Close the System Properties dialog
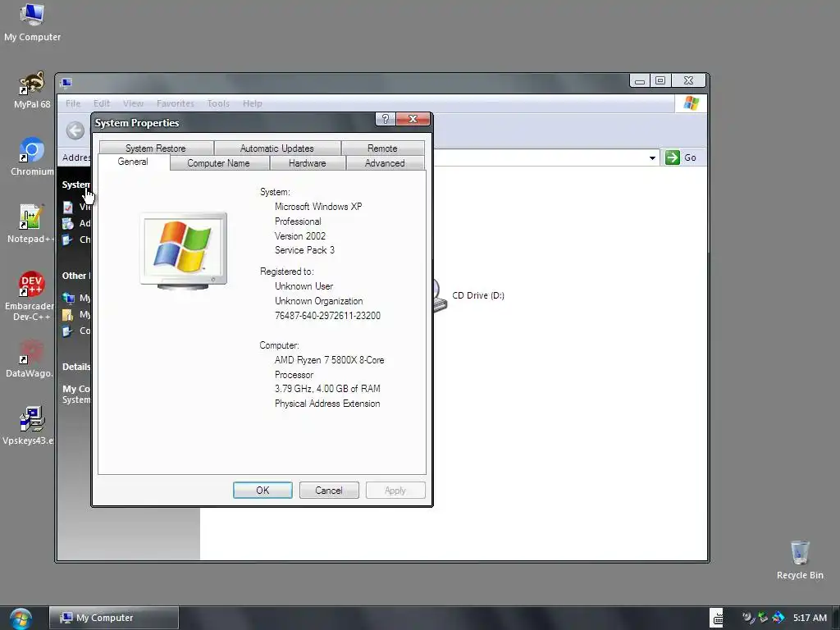The height and width of the screenshot is (630, 840). pos(413,119)
